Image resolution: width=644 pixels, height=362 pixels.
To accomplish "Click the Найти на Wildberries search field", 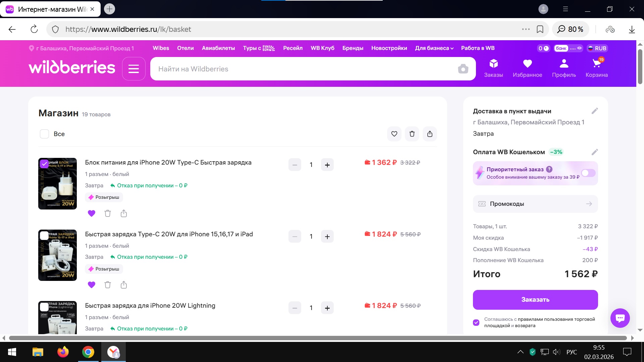I will (302, 69).
